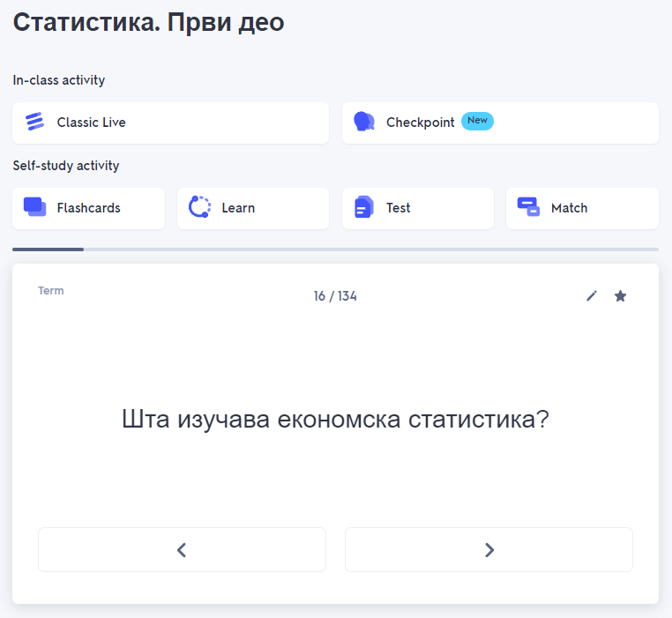
Task: Click the Checkpoint speech bubble icon
Action: click(x=364, y=122)
